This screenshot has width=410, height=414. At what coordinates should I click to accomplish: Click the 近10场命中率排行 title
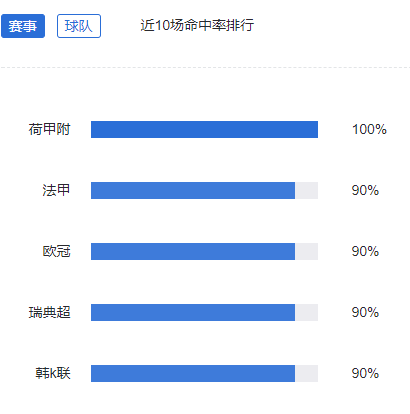click(x=197, y=25)
